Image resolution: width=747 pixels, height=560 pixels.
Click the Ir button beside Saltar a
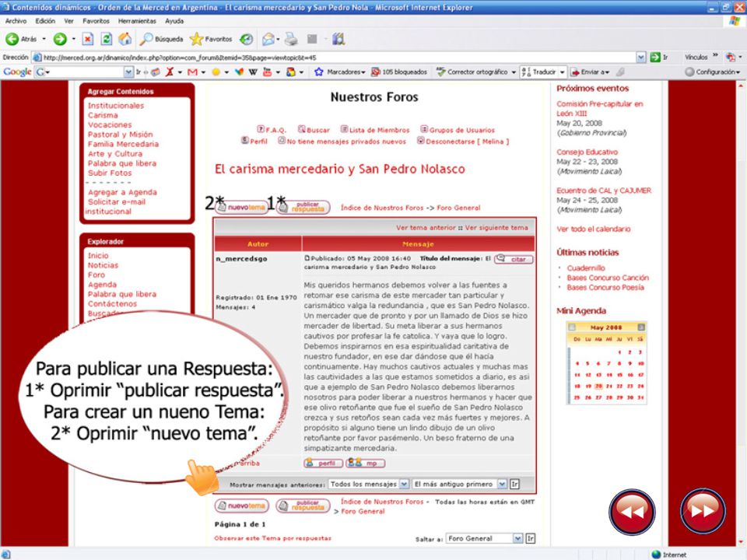tap(530, 538)
